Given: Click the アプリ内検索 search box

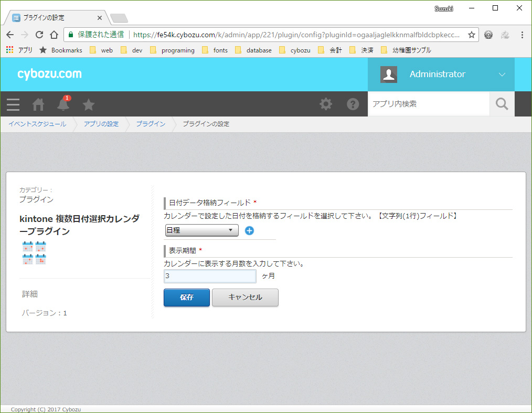Looking at the screenshot, I should click(429, 104).
